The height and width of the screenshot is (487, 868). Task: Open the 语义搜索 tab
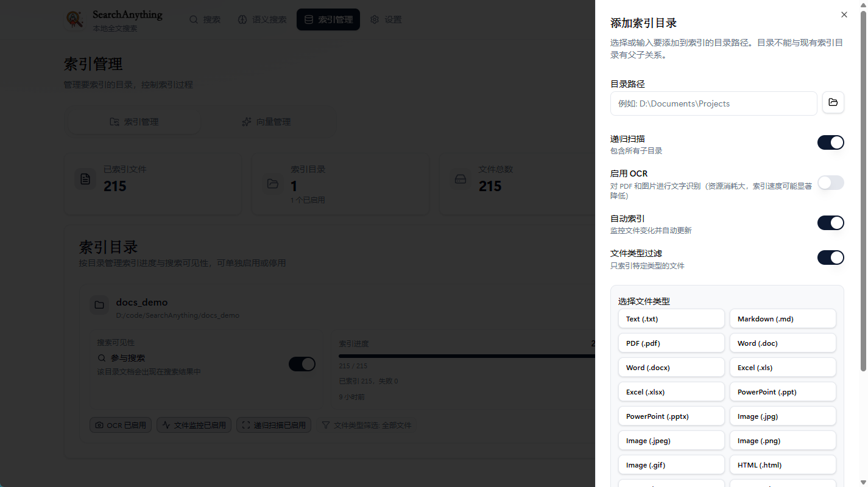(262, 19)
